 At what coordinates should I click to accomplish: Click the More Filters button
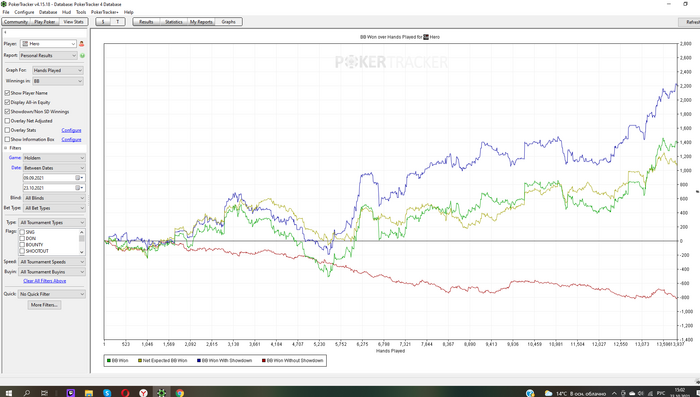click(44, 305)
